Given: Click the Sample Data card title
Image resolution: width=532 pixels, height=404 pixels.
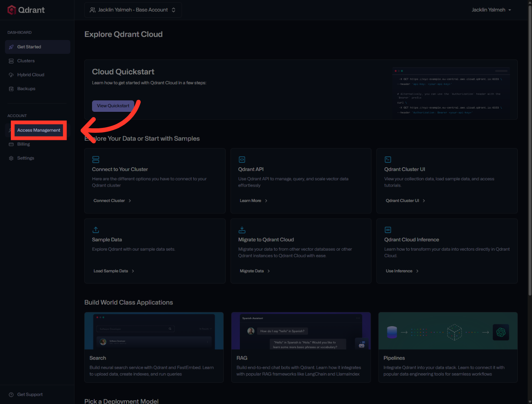Looking at the screenshot, I should [x=107, y=240].
